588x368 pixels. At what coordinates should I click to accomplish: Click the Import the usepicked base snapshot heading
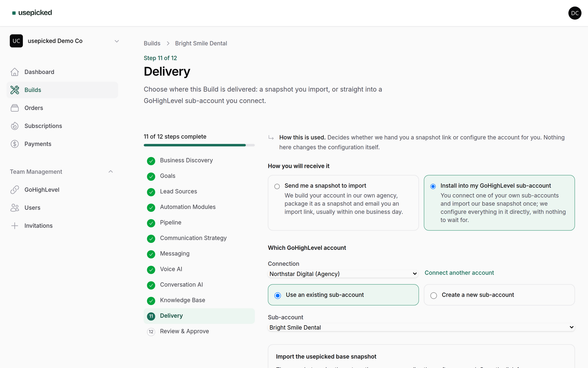tap(326, 357)
